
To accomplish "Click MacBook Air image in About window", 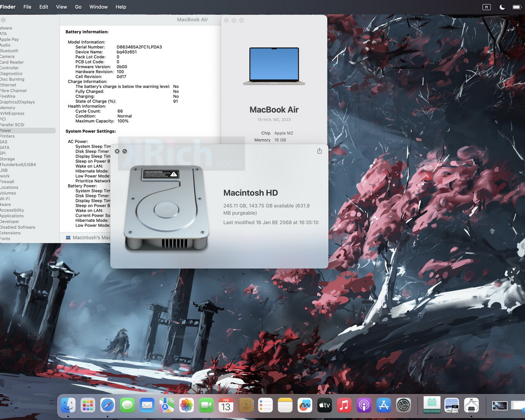I will pos(274,66).
